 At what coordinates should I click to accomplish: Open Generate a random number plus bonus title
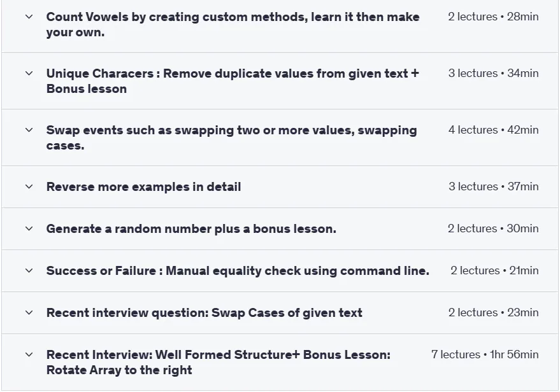coord(191,229)
